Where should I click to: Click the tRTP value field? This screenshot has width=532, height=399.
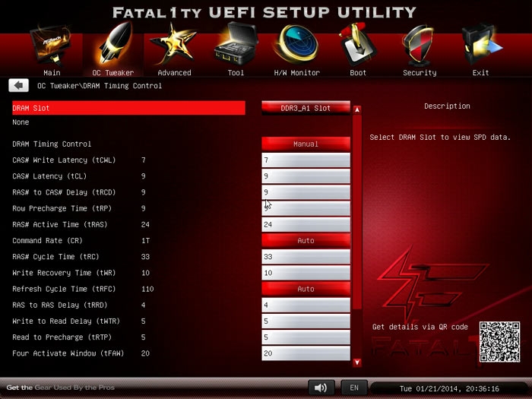pos(306,337)
